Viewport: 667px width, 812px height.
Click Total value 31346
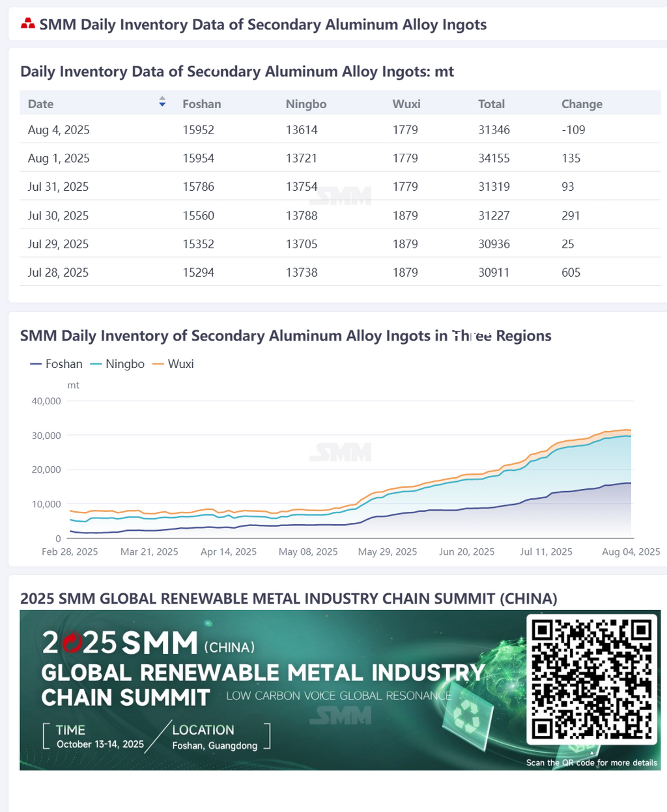(x=494, y=130)
